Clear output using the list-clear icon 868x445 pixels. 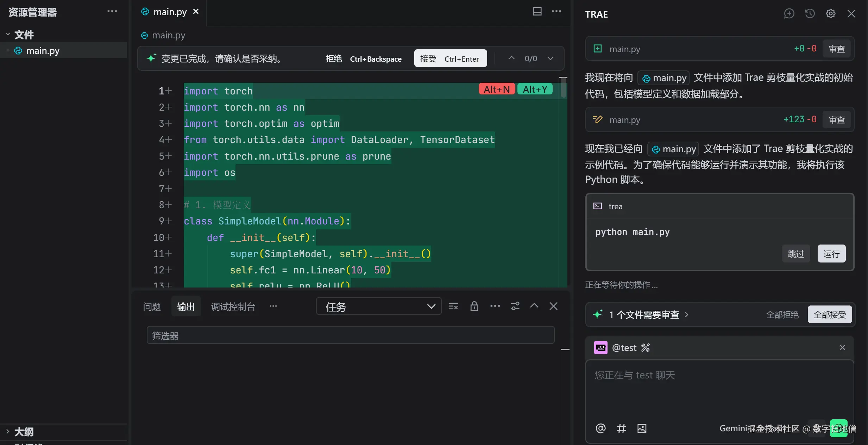[x=453, y=306]
